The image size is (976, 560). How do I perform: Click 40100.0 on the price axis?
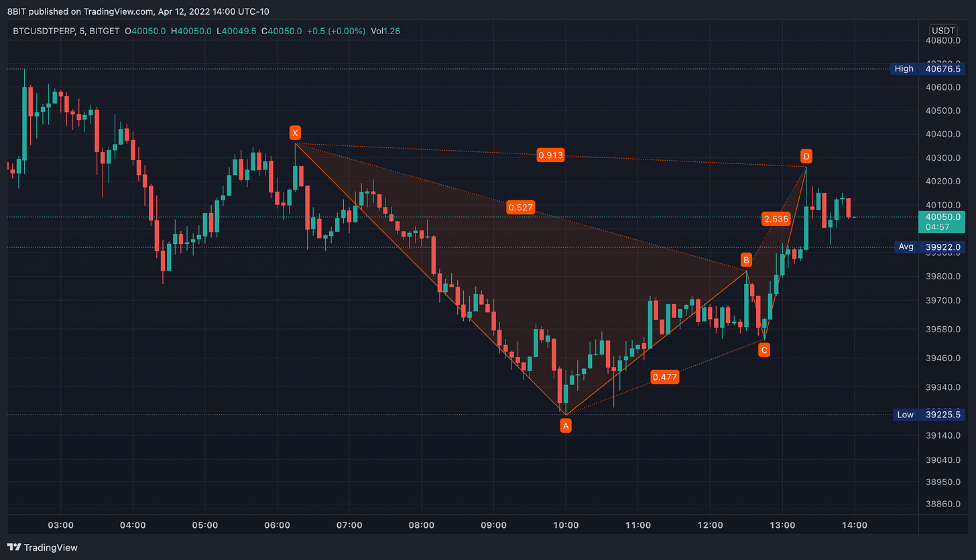(942, 205)
